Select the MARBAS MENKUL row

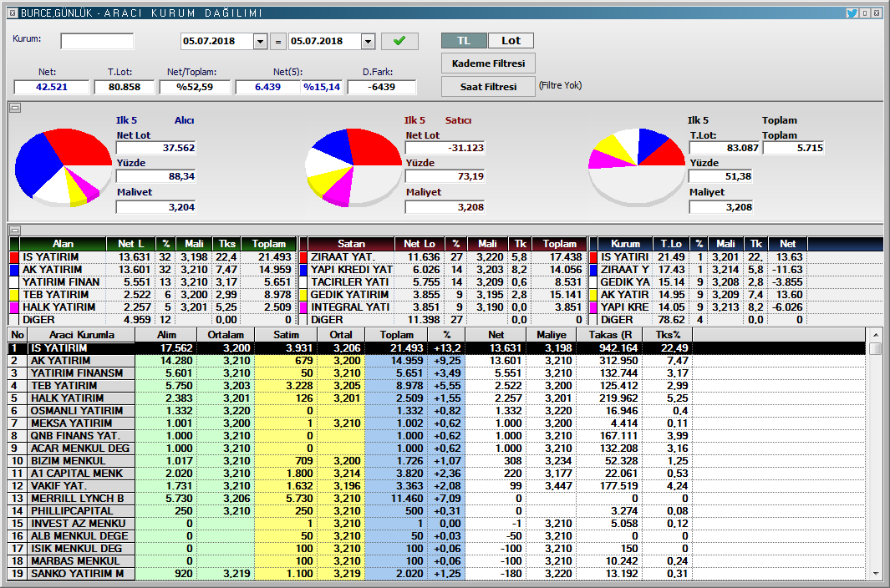(436, 560)
